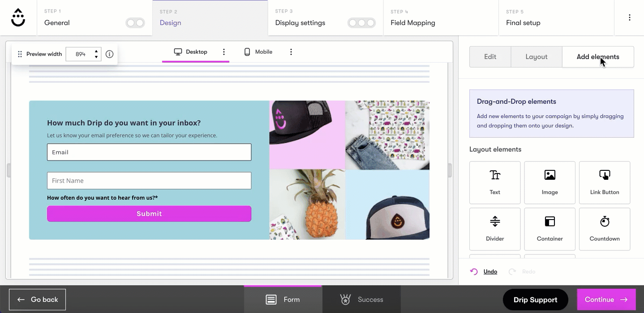Screen dimensions: 644x313
Task: Increase preview width with up arrow
Action: coord(96,51)
